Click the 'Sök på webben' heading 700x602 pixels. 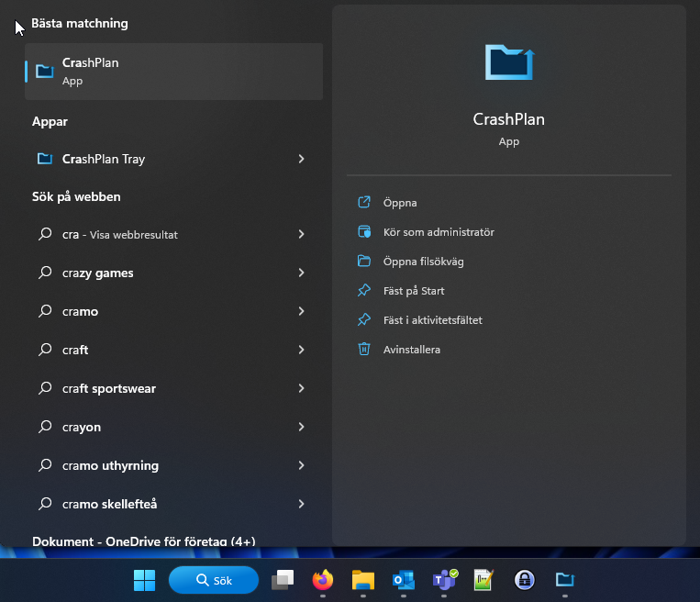76,197
